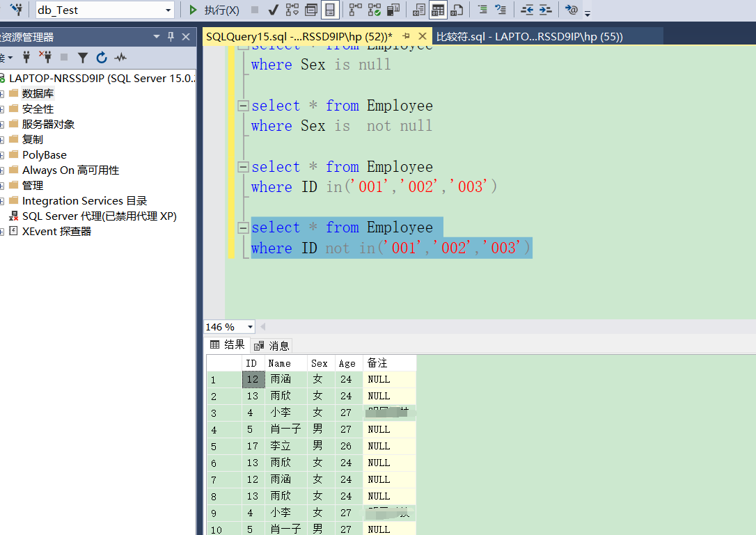Viewport: 756px width, 535px height.
Task: Close the SQLQuery15.sql tab
Action: (423, 36)
